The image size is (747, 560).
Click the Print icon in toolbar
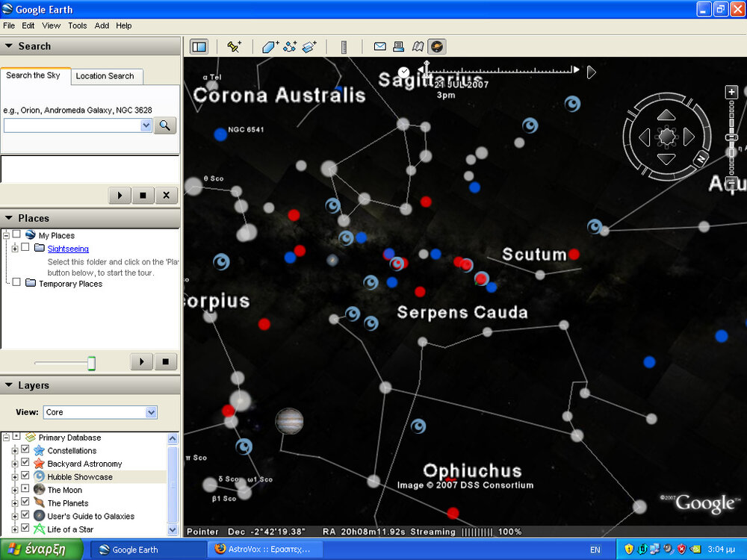point(399,47)
